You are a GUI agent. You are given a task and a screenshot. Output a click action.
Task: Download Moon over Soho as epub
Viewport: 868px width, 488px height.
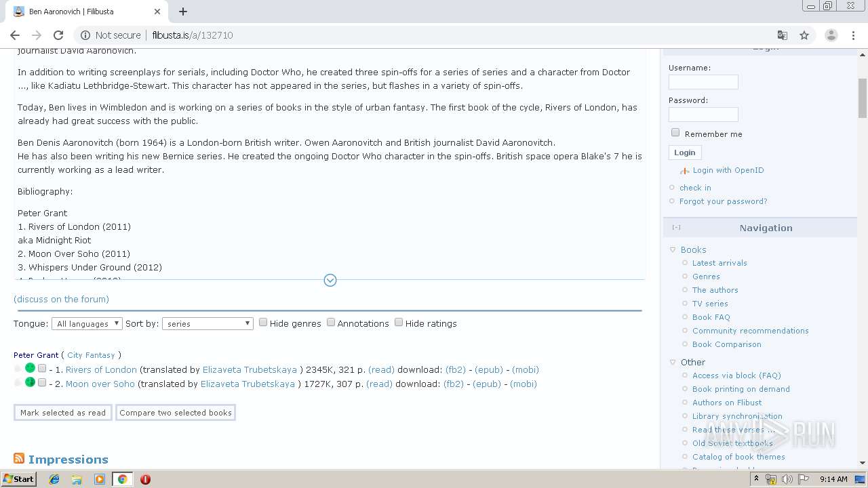coord(487,384)
